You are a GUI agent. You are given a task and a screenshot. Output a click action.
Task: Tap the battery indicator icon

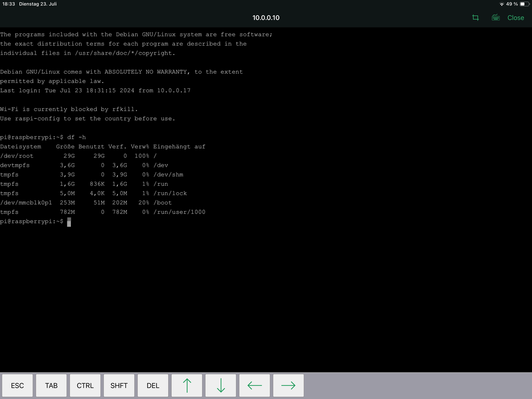click(x=525, y=4)
